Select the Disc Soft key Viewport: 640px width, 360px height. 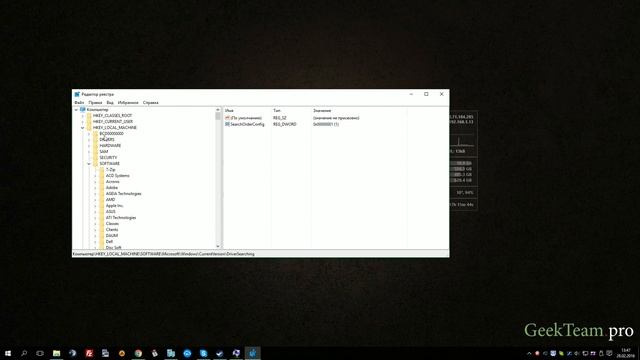113,247
